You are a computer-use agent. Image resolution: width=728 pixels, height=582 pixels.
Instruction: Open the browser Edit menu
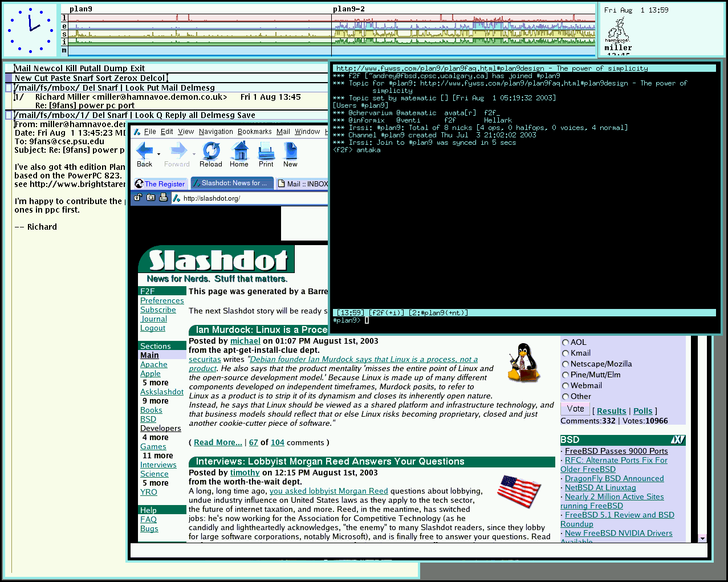(x=167, y=132)
